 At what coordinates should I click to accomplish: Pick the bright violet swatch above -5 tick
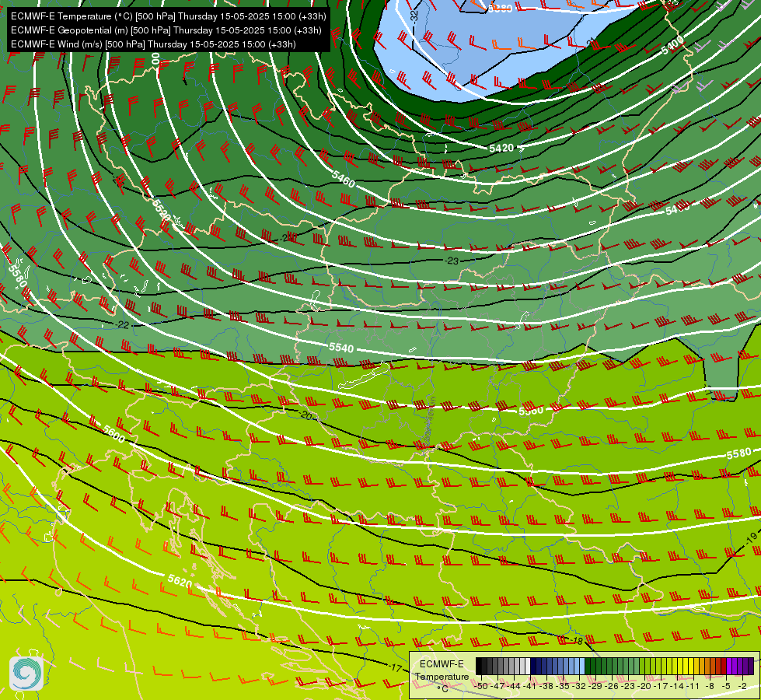(729, 666)
